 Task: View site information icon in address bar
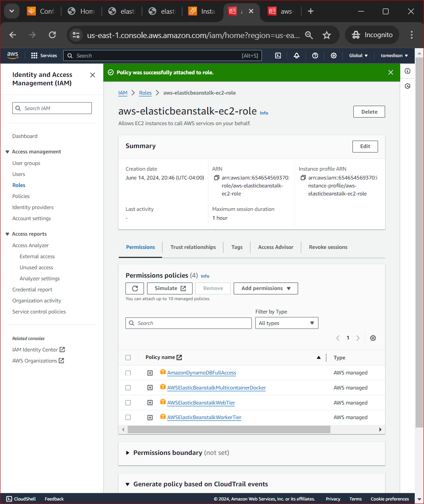point(76,35)
